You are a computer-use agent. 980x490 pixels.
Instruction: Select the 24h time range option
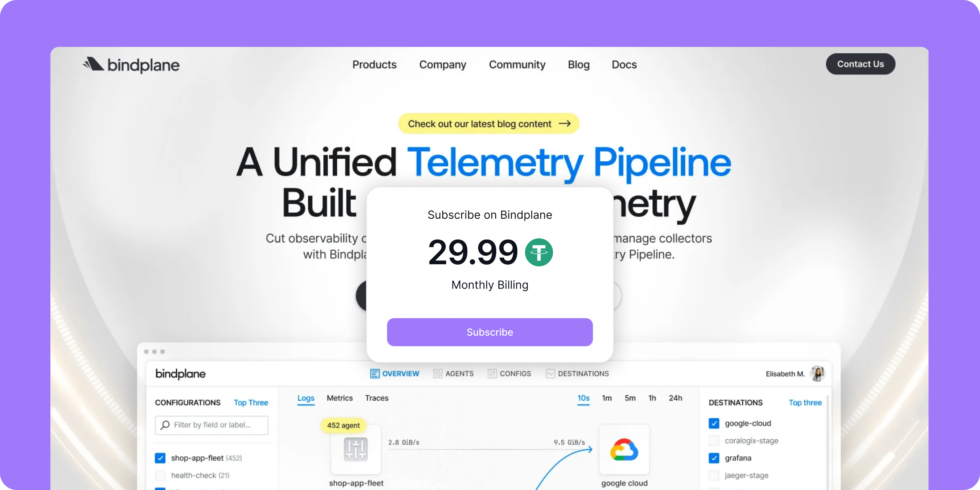675,398
